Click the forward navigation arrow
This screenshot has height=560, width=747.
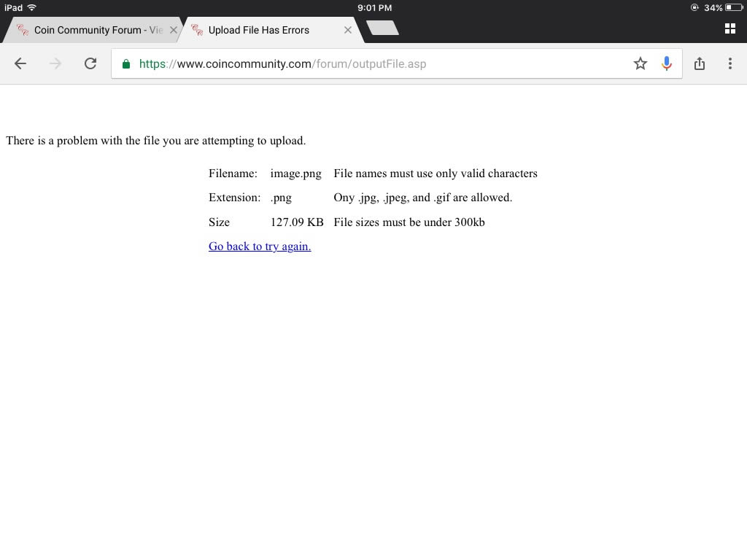(x=55, y=63)
